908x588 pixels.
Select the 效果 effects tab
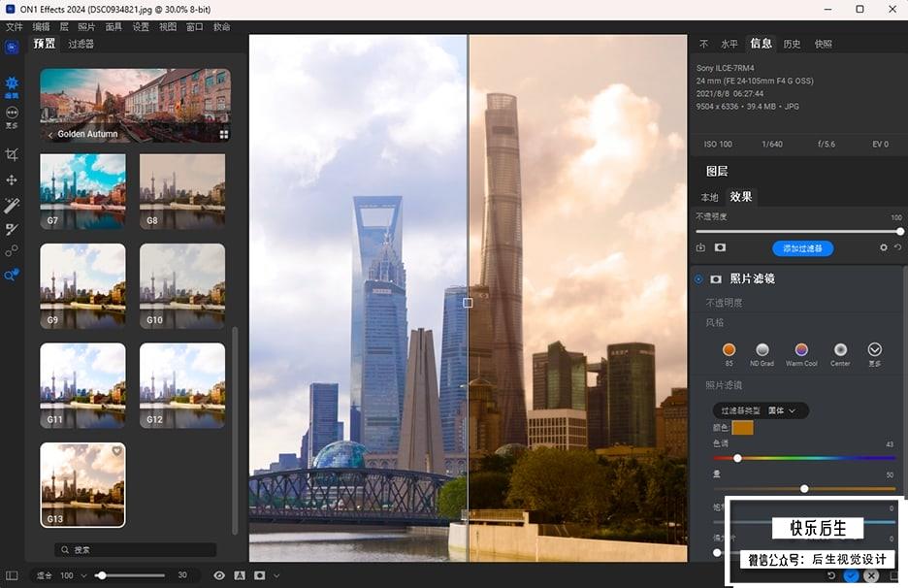pos(740,197)
